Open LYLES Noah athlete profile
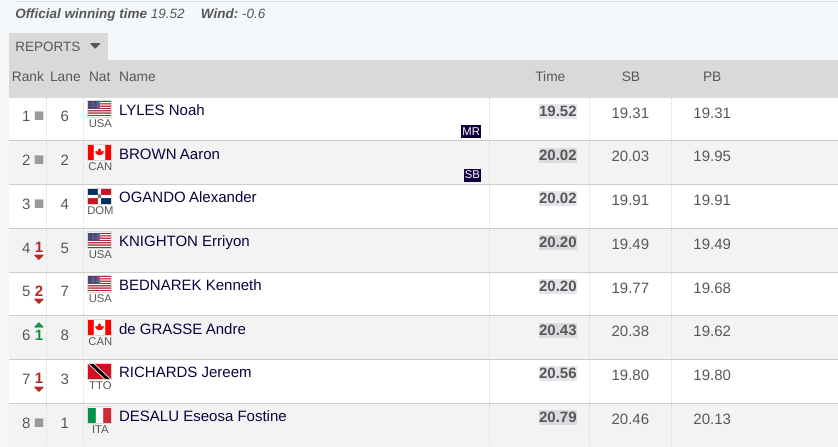Viewport: 838px width, 447px height. click(161, 110)
